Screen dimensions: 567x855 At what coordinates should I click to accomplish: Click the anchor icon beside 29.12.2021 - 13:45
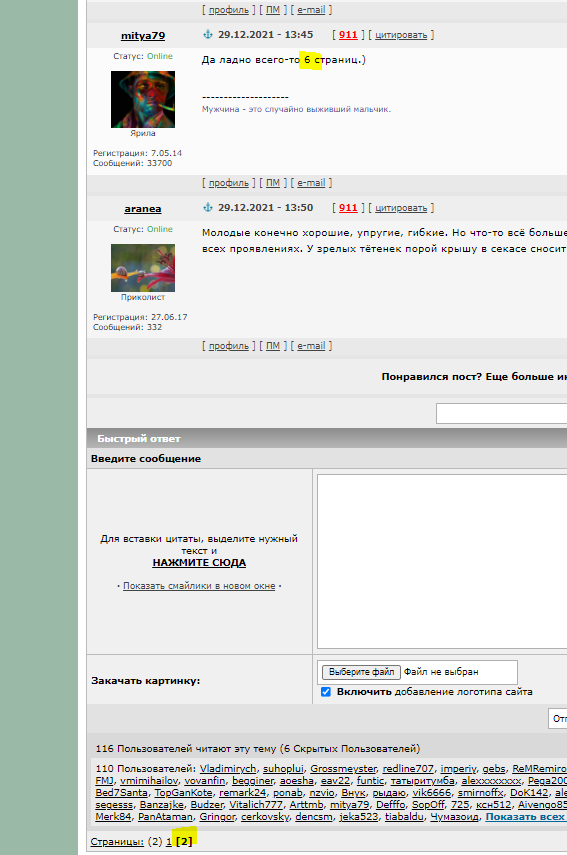(x=208, y=35)
